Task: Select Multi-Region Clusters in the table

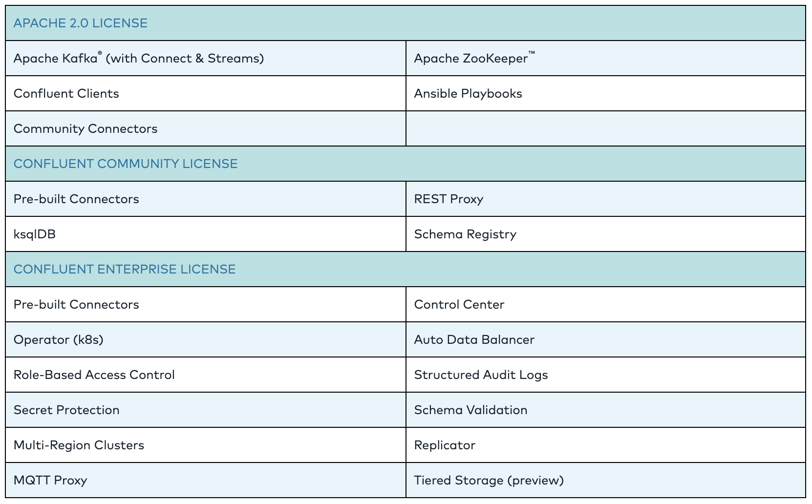Action: pyautogui.click(x=79, y=445)
